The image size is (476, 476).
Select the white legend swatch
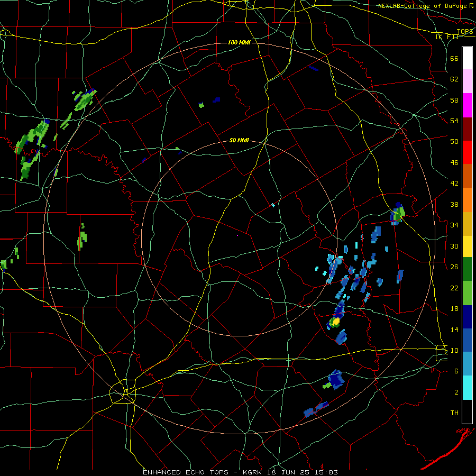[467, 58]
